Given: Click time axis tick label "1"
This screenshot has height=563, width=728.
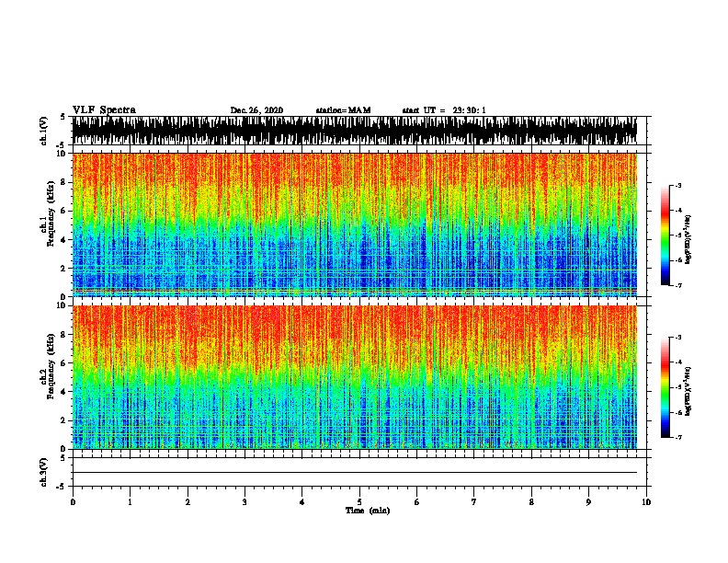Looking at the screenshot, I should 130,502.
